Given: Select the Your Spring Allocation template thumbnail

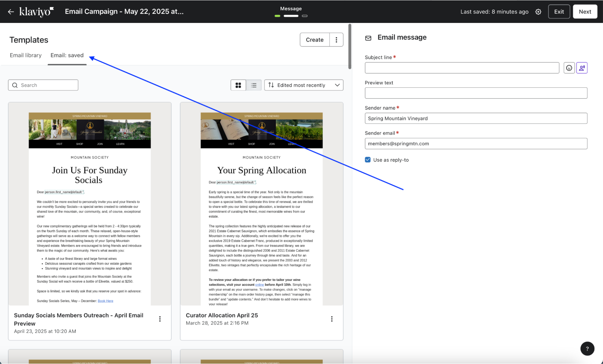Looking at the screenshot, I should click(262, 204).
